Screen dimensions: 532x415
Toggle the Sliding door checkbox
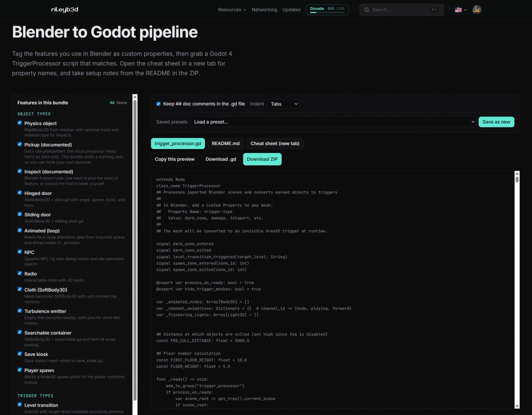pyautogui.click(x=20, y=214)
